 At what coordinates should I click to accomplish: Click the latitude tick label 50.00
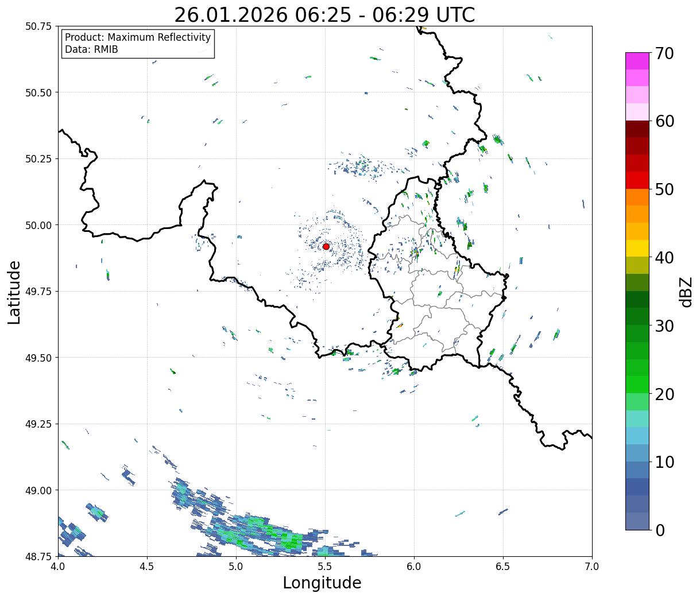[38, 225]
